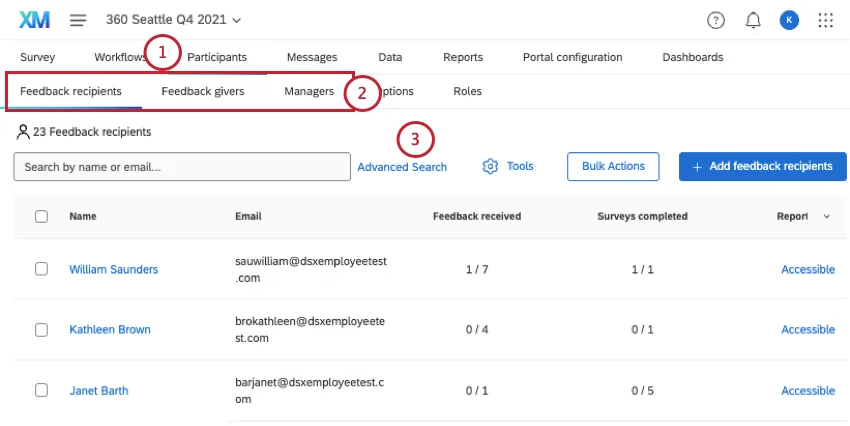Viewport: 850px width, 426px height.
Task: Open the Messages tab
Action: 312,57
